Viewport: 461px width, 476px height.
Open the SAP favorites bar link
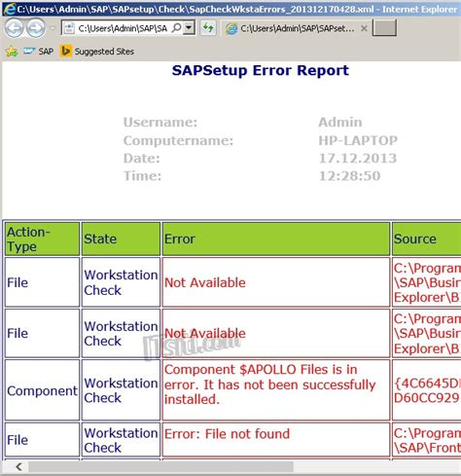(38, 52)
